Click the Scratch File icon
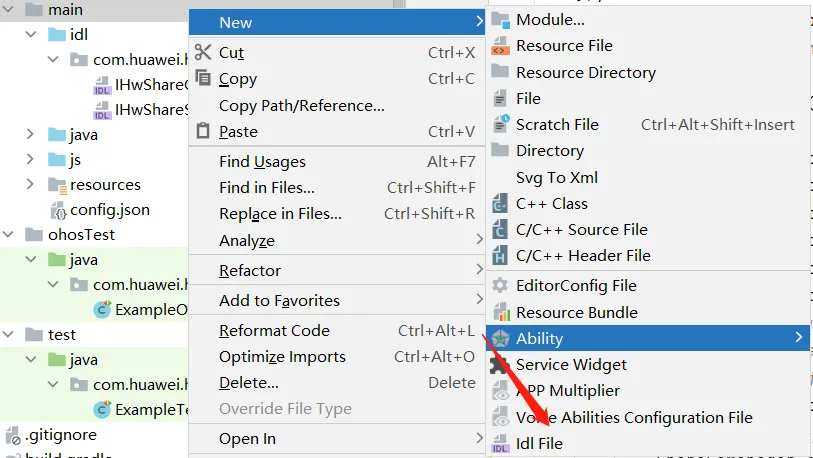Screen dimensions: 813x458 point(501,125)
